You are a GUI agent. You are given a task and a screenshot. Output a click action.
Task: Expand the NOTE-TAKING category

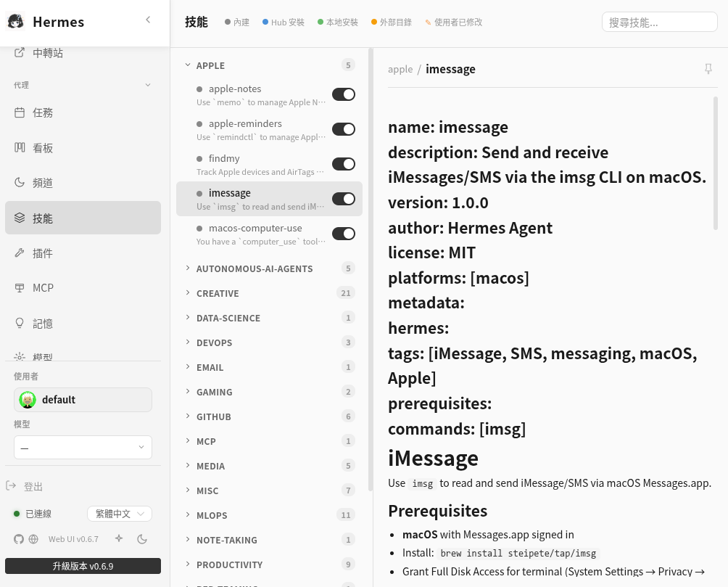269,540
